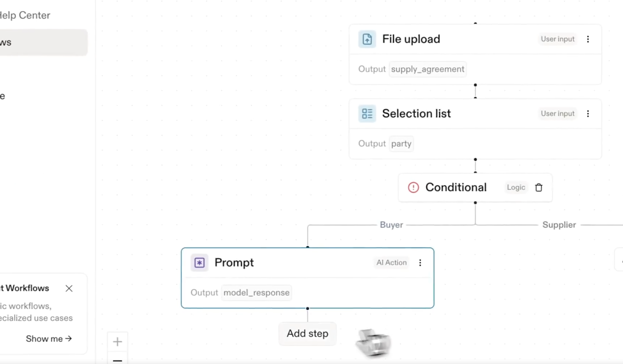Zoom out on canvas with minus button
The height and width of the screenshot is (364, 623).
117,360
